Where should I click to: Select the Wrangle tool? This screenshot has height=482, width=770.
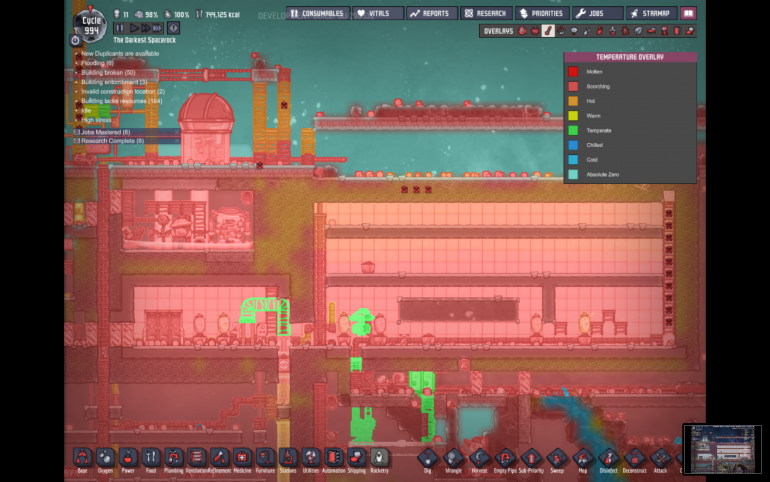point(453,460)
